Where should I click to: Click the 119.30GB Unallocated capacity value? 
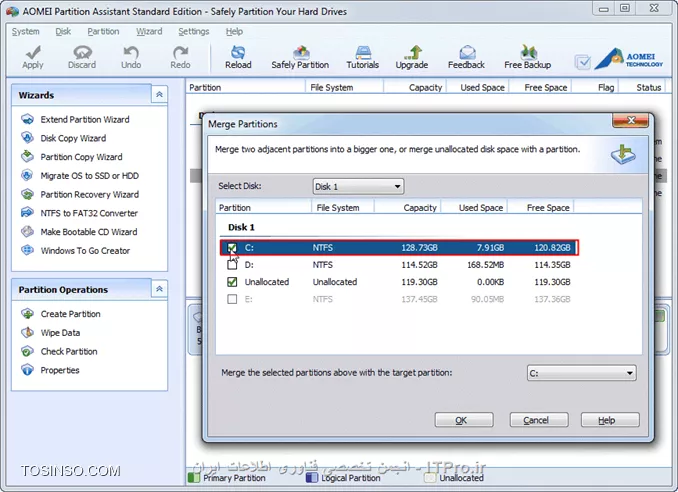(419, 282)
